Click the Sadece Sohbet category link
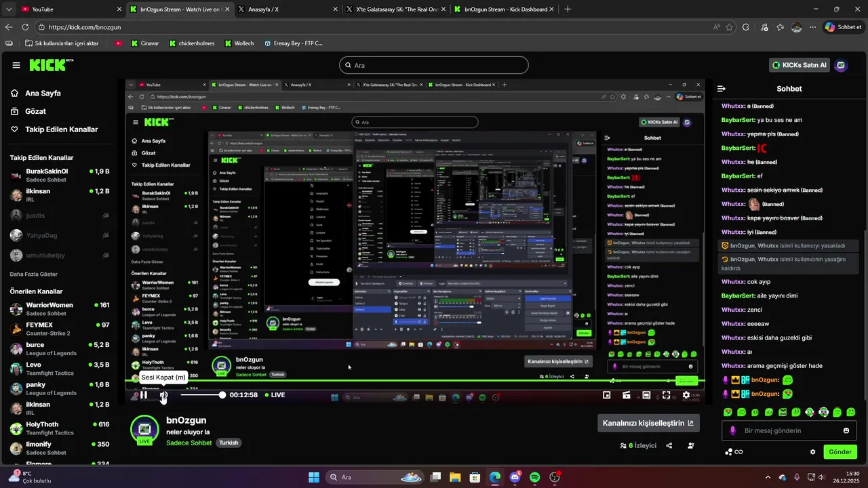The image size is (868, 488). point(189,443)
